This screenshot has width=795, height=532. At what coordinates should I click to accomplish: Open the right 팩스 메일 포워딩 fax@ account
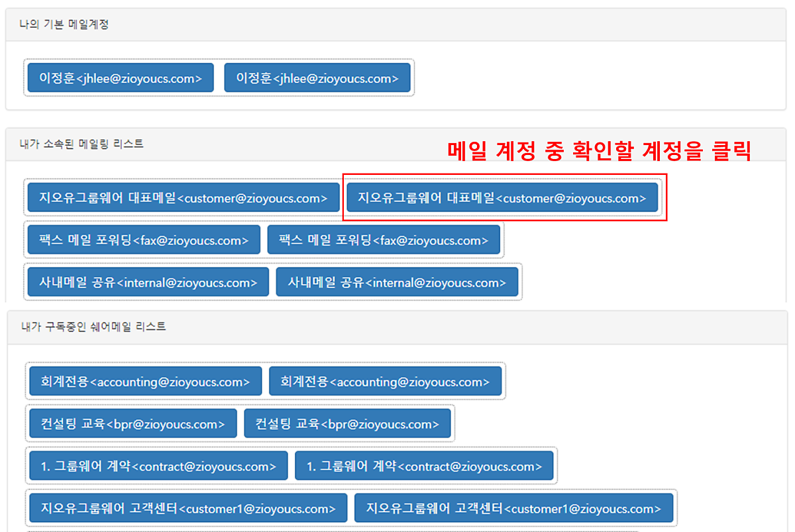[384, 240]
